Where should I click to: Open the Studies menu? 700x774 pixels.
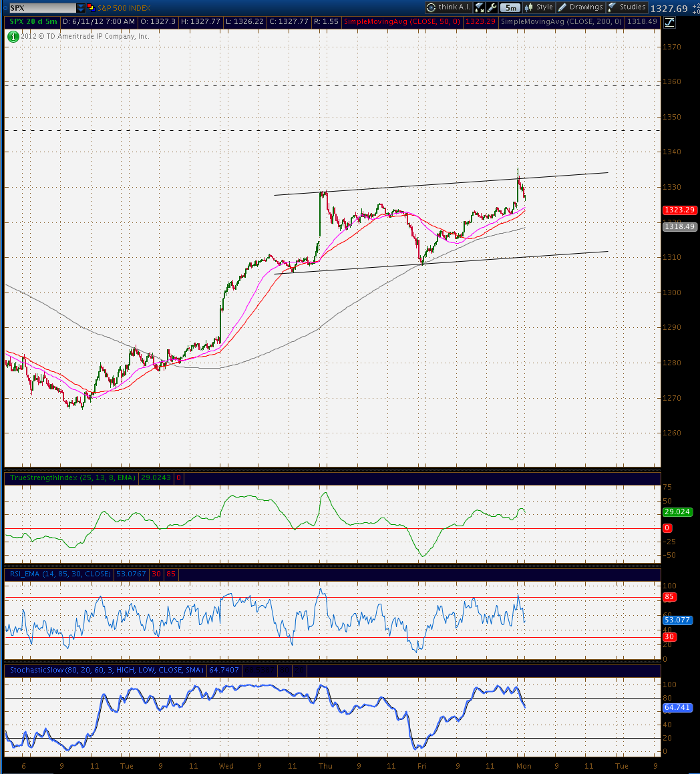click(627, 7)
